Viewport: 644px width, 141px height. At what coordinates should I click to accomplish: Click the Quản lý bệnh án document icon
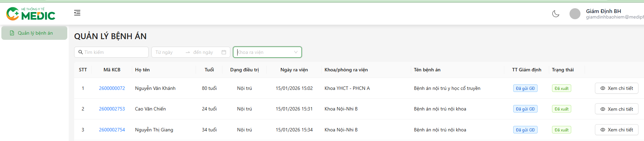point(12,33)
